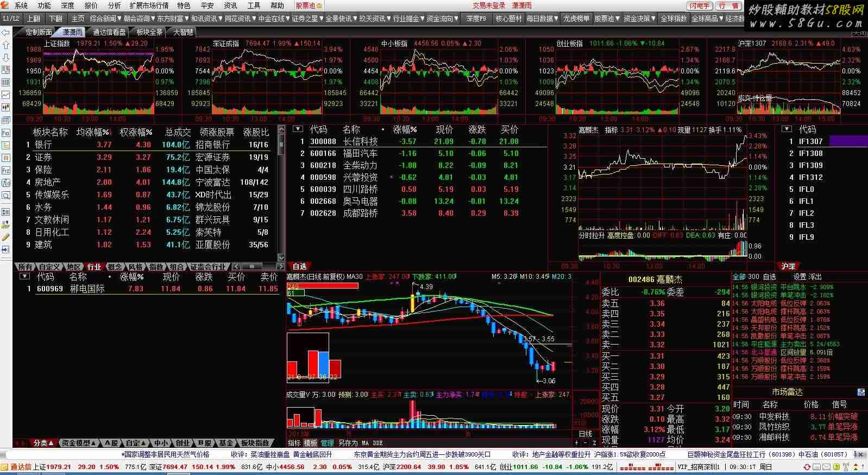This screenshot has height=475, width=868.
Task: Click VIP_招商深圳1 in the status bar
Action: point(697,467)
